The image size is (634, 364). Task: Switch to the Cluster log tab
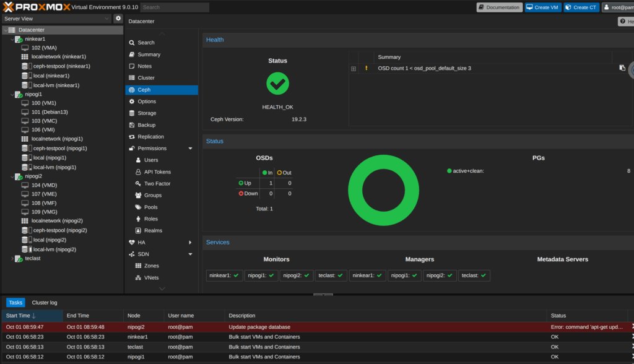pyautogui.click(x=45, y=303)
